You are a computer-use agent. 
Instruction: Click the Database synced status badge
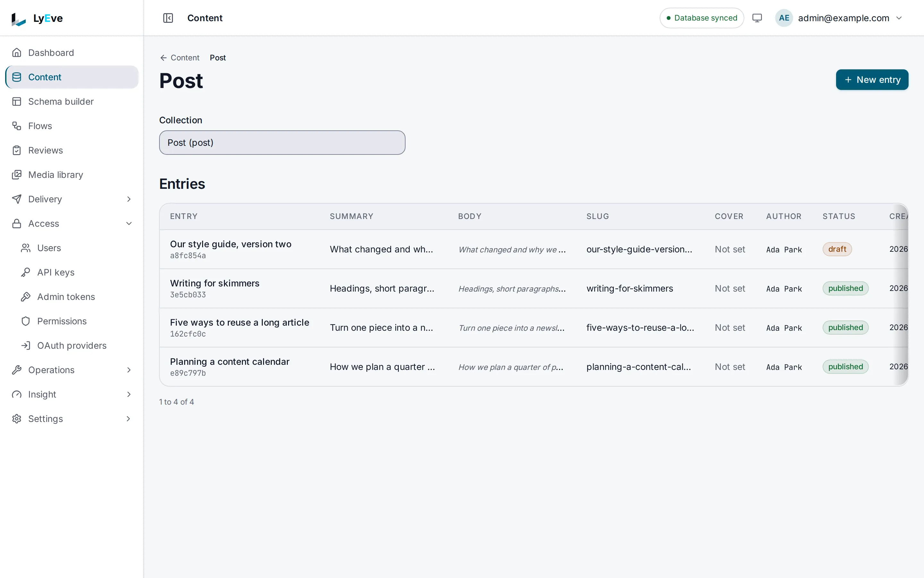[x=701, y=18]
